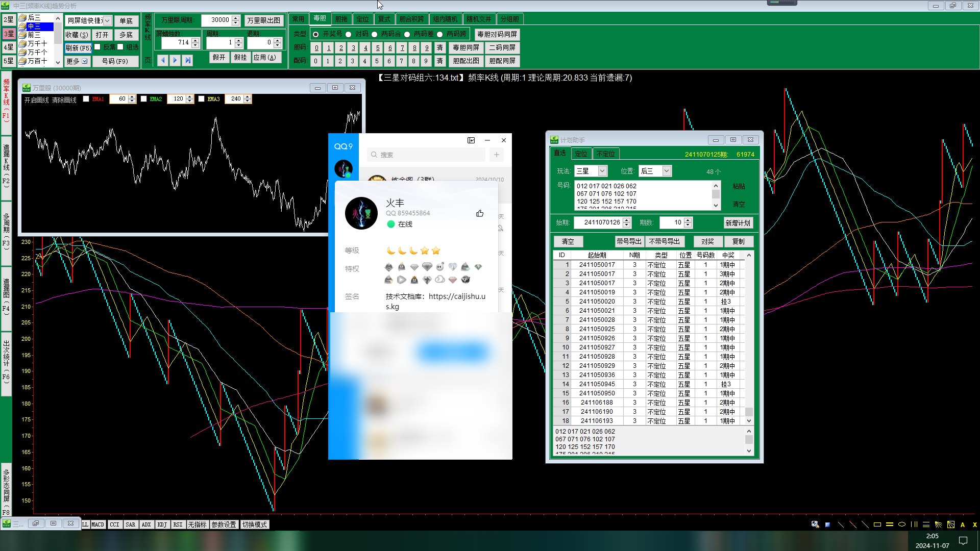Screen dimensions: 980x551
Task: Click the yellow X delete drawing tool
Action: pos(974,524)
